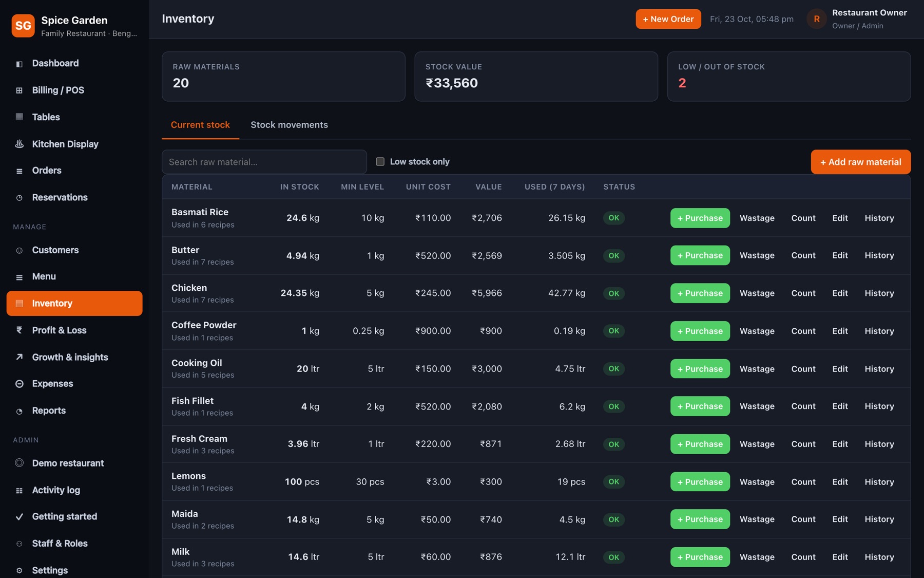
Task: Focus the Search raw material field
Action: coord(264,162)
